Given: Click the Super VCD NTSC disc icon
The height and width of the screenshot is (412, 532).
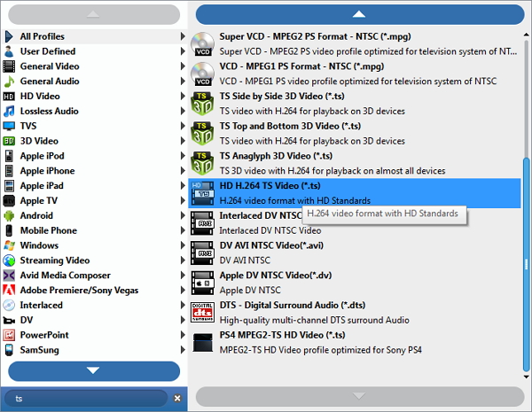Looking at the screenshot, I should pyautogui.click(x=202, y=44).
